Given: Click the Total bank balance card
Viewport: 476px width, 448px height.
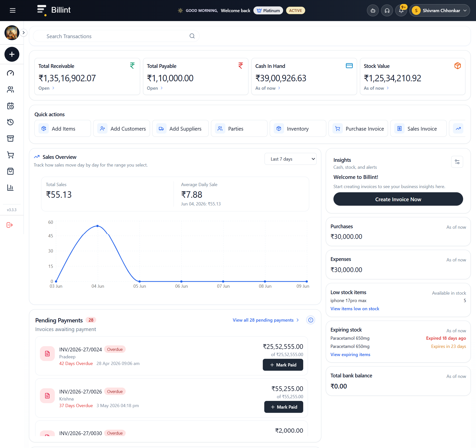Looking at the screenshot, I should point(398,381).
